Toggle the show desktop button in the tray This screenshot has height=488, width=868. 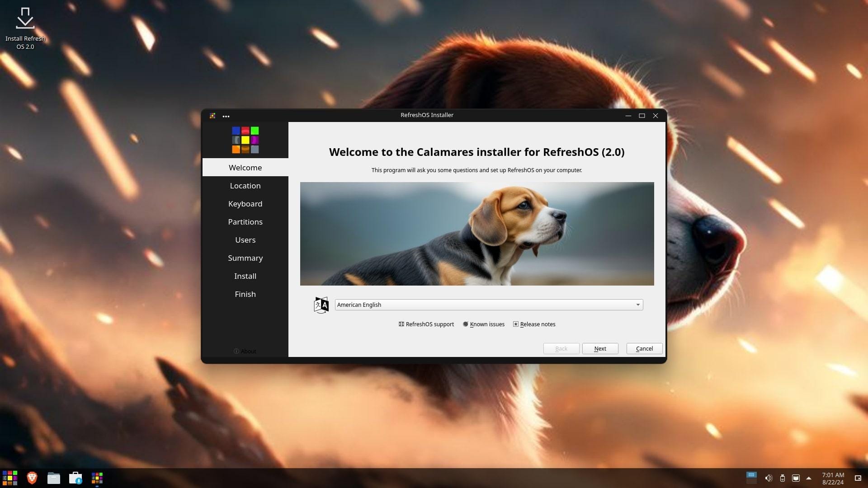point(858,478)
